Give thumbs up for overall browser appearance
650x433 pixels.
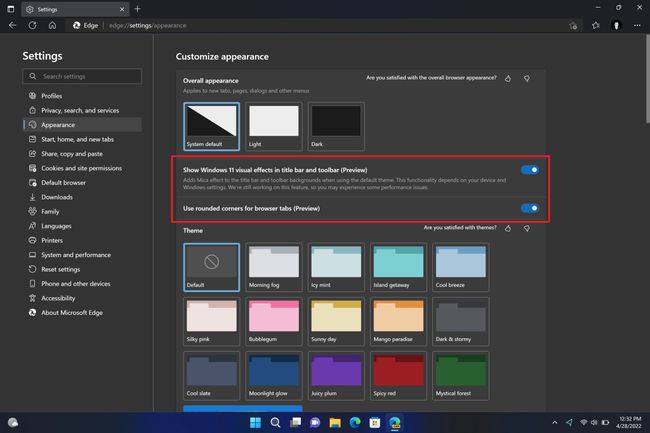click(x=508, y=78)
